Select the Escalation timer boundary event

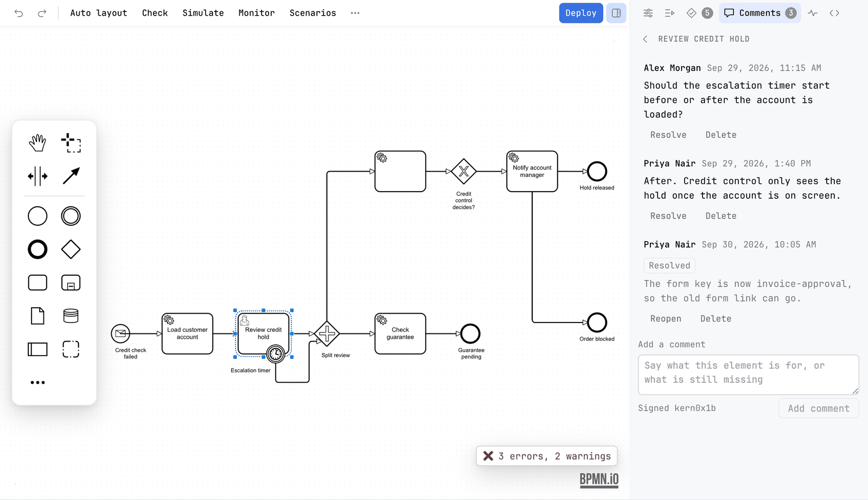click(276, 354)
